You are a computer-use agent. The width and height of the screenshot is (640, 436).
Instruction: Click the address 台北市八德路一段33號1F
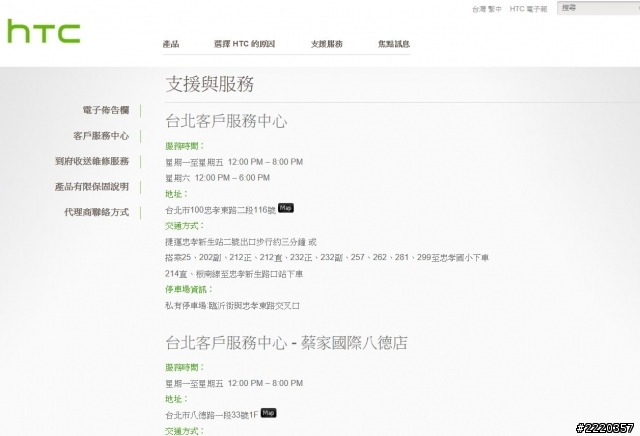click(x=212, y=415)
